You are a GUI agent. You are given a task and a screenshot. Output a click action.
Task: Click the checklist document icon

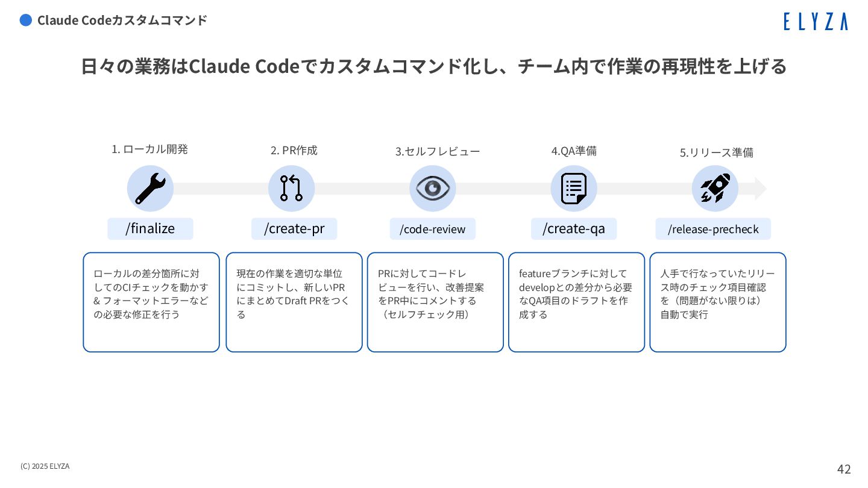574,189
